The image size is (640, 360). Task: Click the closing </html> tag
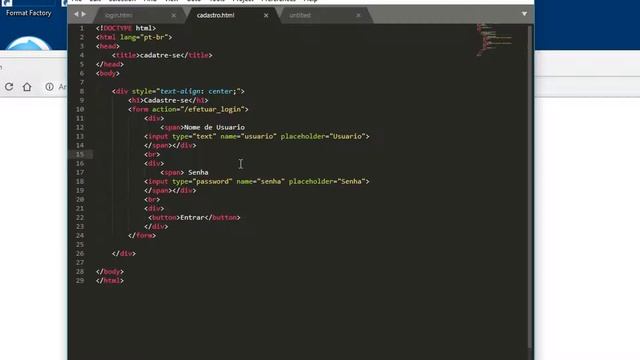pyautogui.click(x=110, y=280)
